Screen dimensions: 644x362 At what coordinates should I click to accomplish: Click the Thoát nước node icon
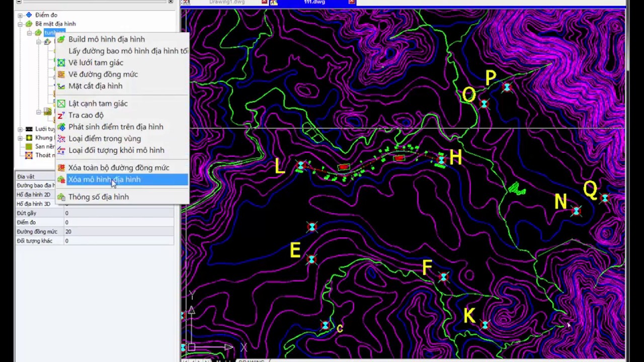[29, 155]
